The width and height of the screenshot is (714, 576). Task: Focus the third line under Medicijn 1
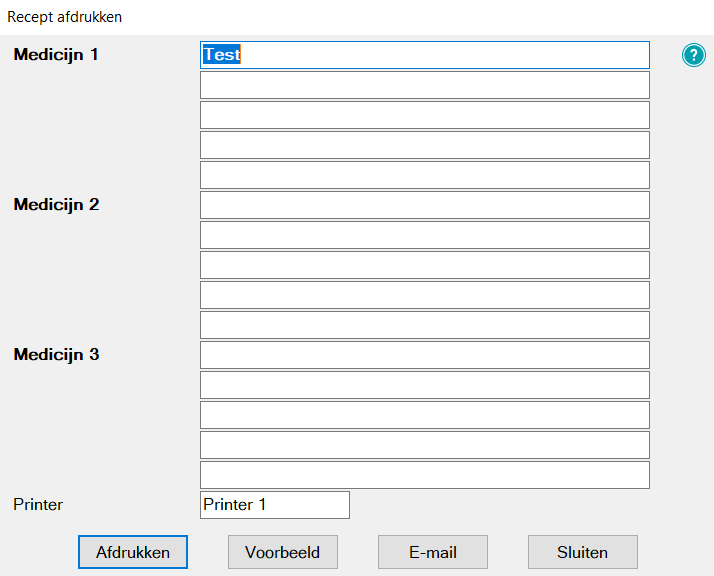[x=425, y=115]
